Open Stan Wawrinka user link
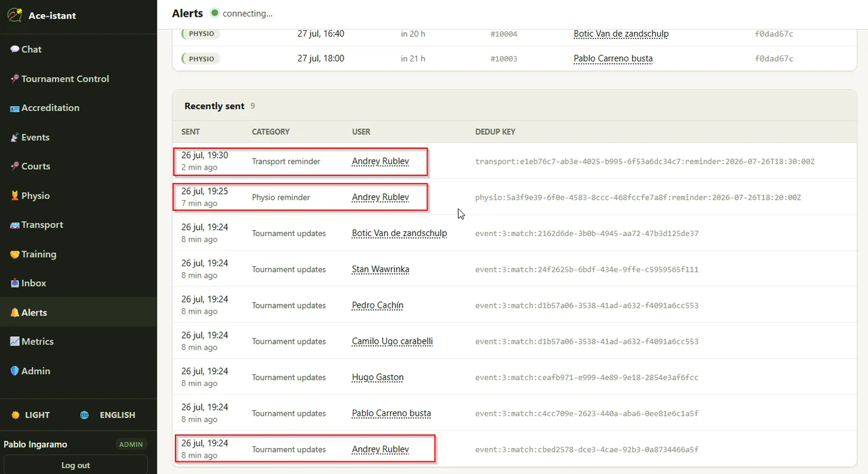The image size is (868, 474). click(x=380, y=269)
